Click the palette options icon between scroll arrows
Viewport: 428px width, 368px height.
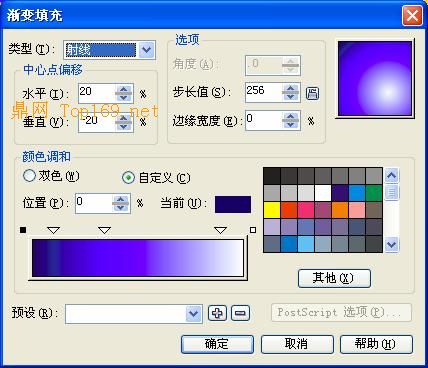click(392, 193)
